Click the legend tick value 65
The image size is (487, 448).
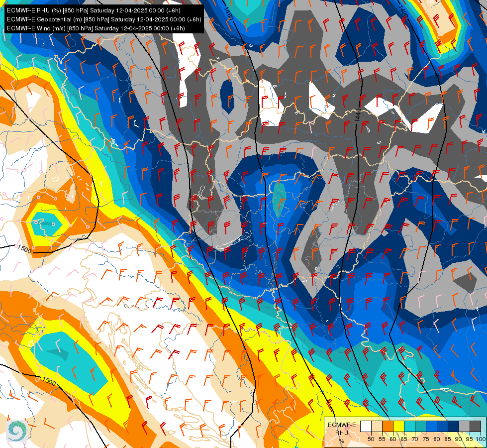tap(404, 439)
